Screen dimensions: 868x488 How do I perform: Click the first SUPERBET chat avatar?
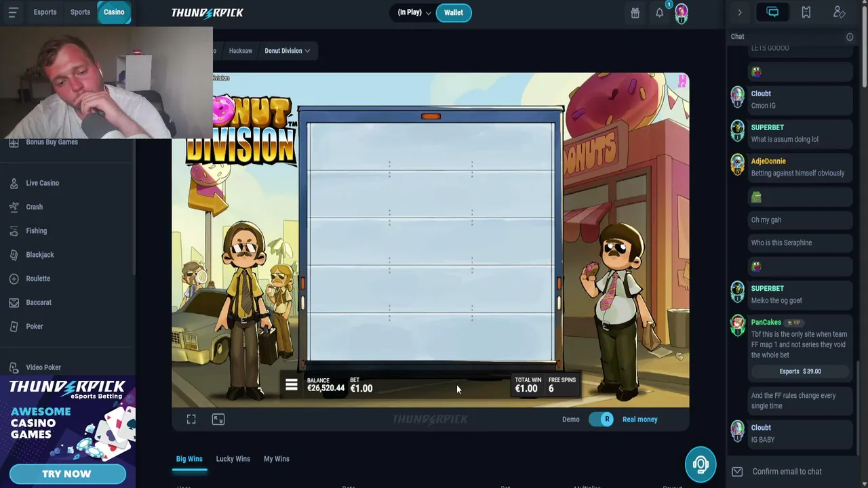[x=737, y=131]
